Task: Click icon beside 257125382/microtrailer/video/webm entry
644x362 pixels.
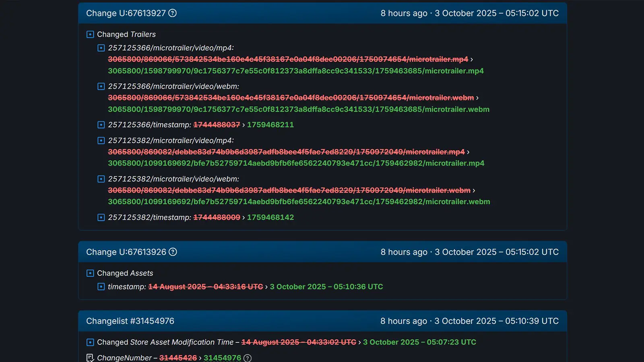Action: click(x=101, y=179)
